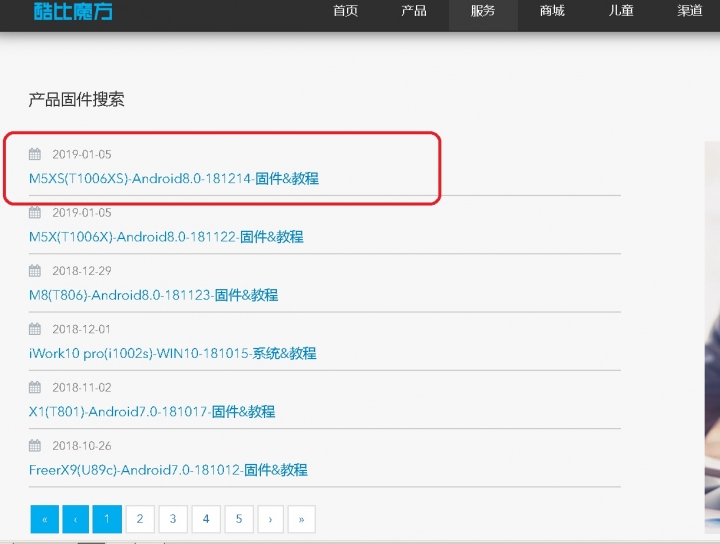Image resolution: width=720 pixels, height=544 pixels.
Task: Select pagination page 2
Action: coord(140,519)
